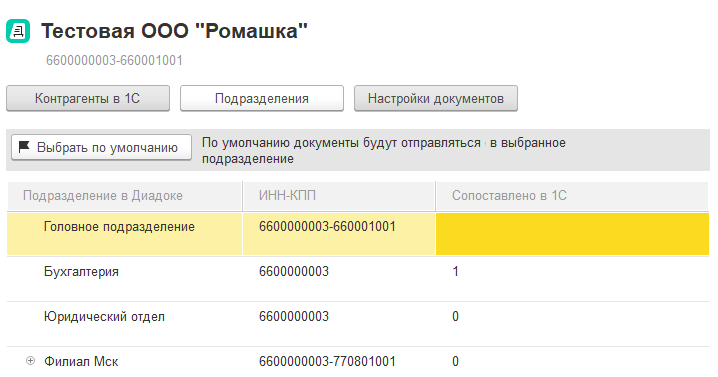718x377 pixels.
Task: Select the Бухгалтерия row
Action: coord(358,279)
